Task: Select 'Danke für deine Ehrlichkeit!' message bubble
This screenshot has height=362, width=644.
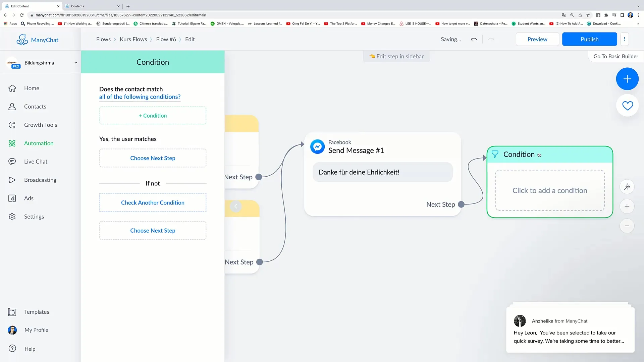Action: (x=382, y=172)
